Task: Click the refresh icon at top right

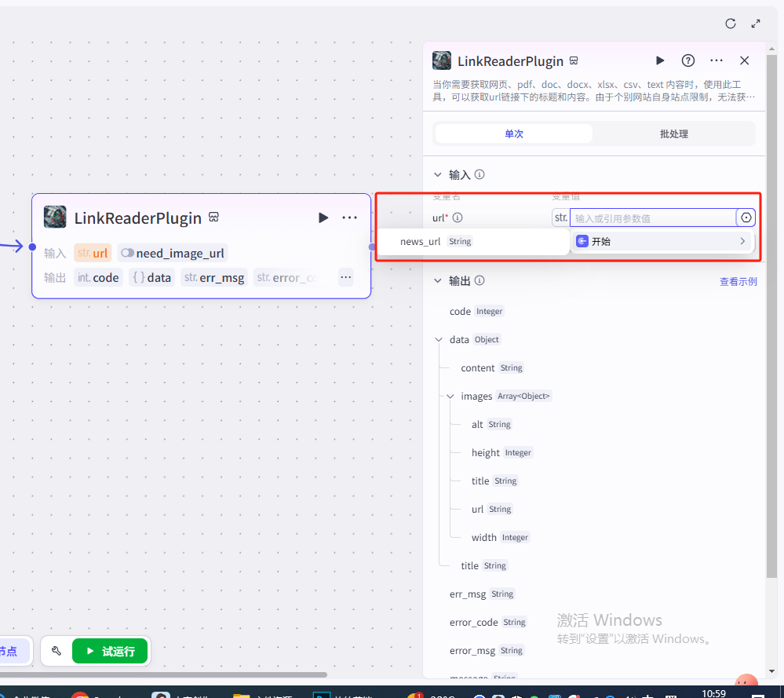Action: point(730,24)
